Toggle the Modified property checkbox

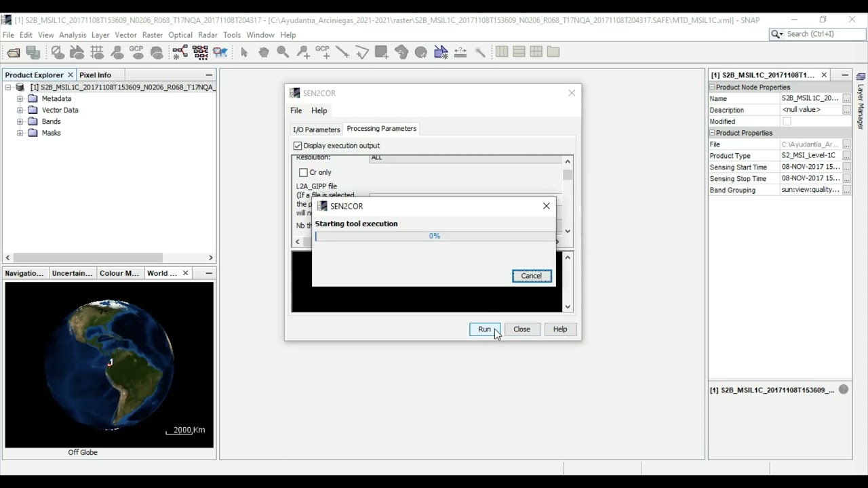tap(787, 121)
